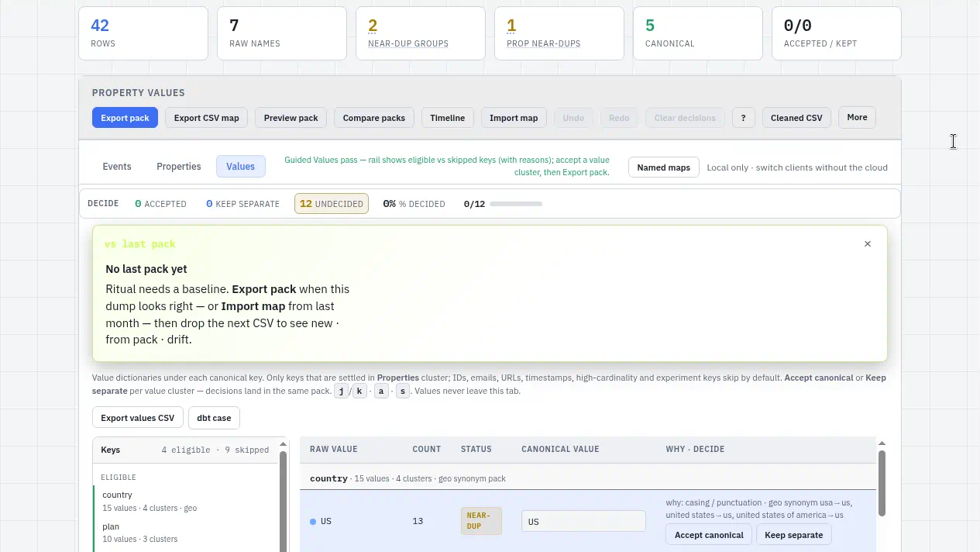This screenshot has width=980, height=552.
Task: Click Clear decisions
Action: click(685, 118)
